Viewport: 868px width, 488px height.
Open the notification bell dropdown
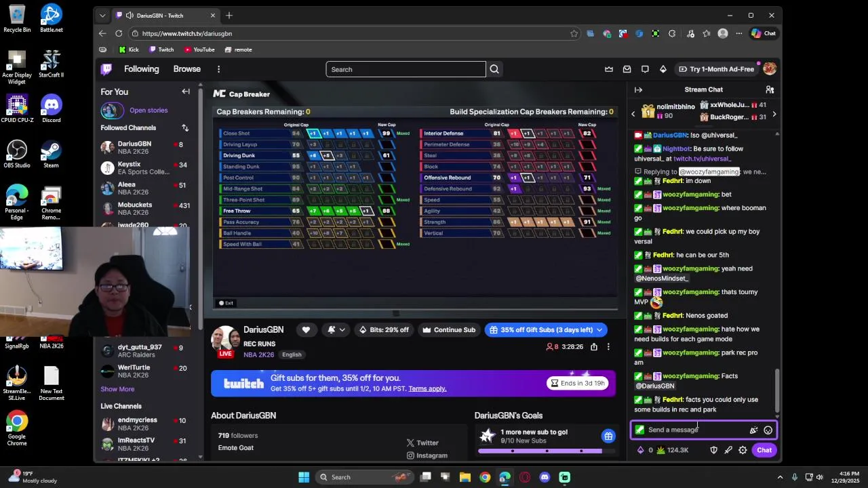coord(336,329)
